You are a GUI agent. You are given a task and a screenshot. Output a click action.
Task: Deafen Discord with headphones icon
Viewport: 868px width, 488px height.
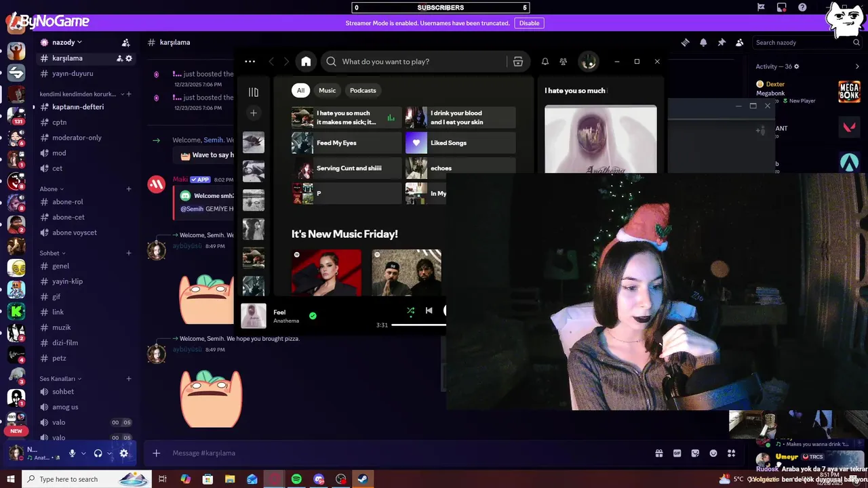98,453
